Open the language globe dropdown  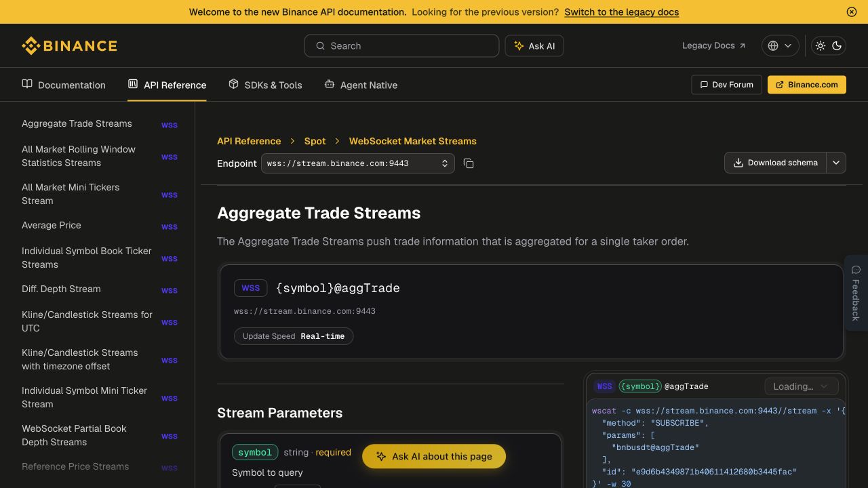[x=780, y=45]
